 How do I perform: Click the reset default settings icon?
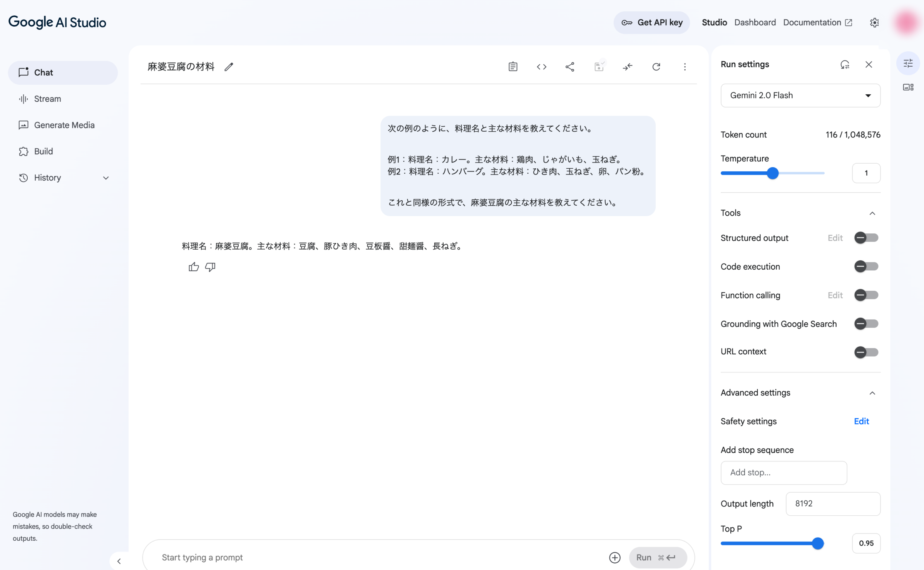pyautogui.click(x=845, y=64)
